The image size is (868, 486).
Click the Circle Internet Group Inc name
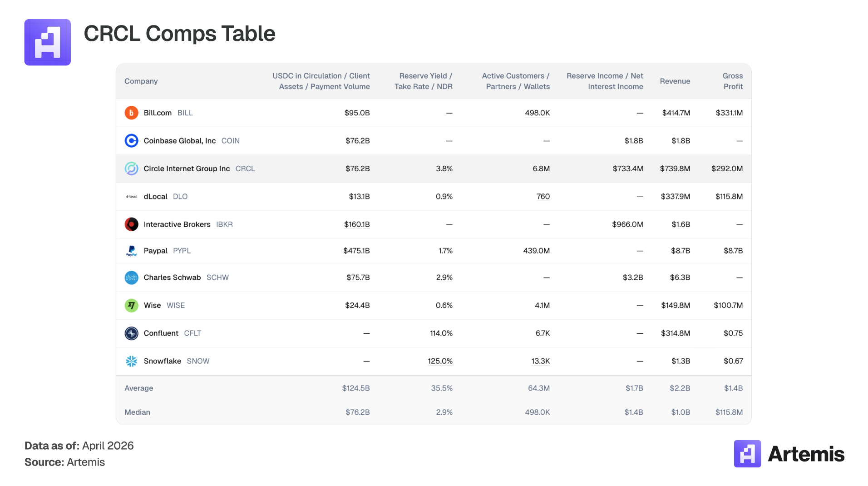point(187,169)
